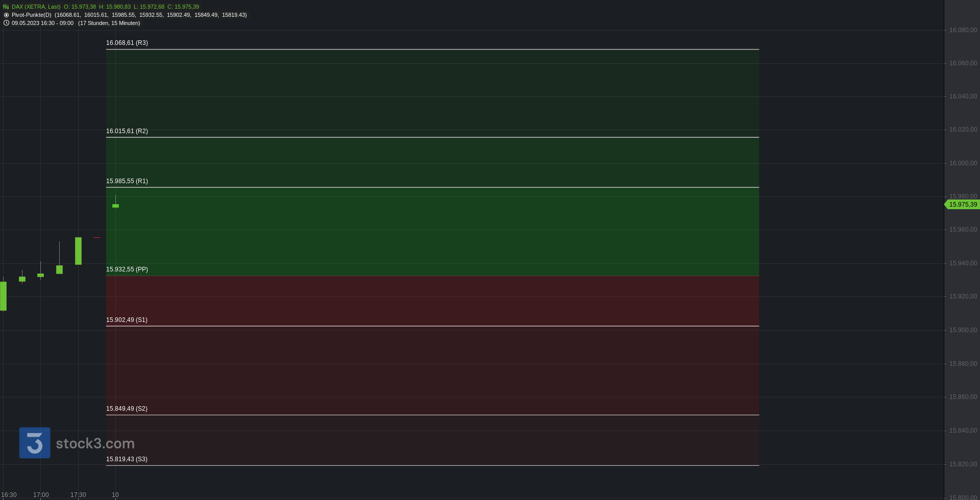Click the current price tag 15.975,39
This screenshot has width=980, height=500.
(x=962, y=205)
